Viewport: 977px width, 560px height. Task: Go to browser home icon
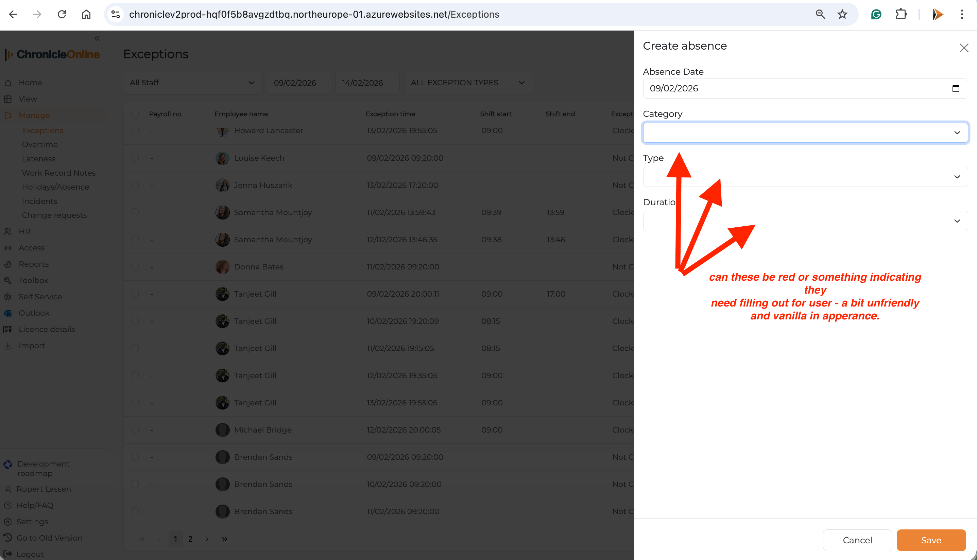coord(86,15)
